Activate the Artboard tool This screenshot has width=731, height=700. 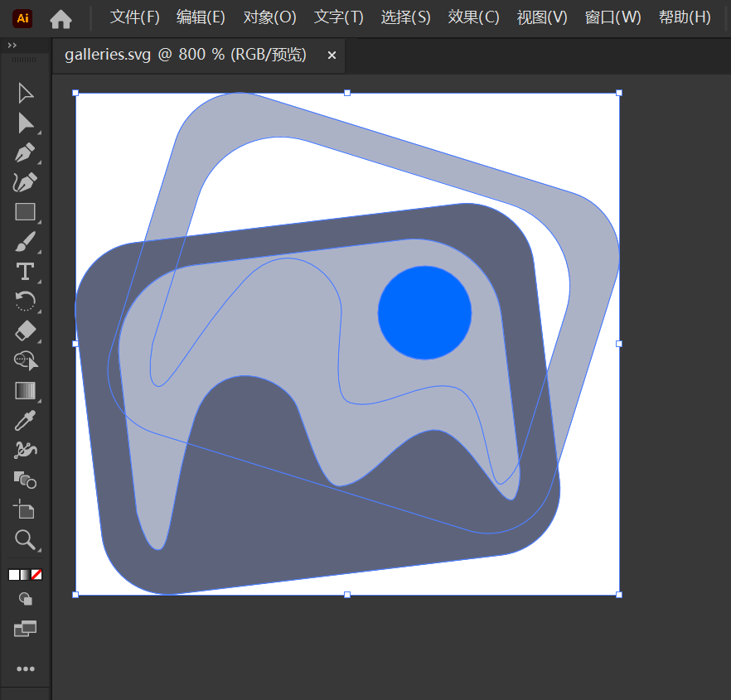tap(23, 509)
